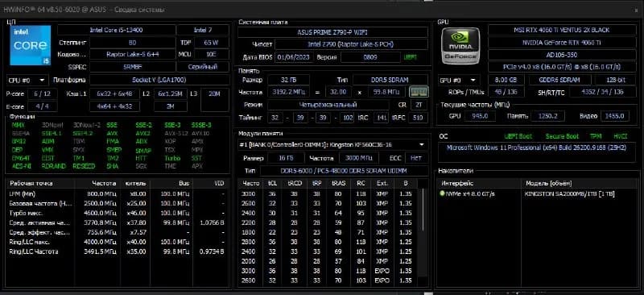The image size is (644, 295).
Task: Click the Socket V (LGA1700) platform field
Action: click(x=159, y=80)
